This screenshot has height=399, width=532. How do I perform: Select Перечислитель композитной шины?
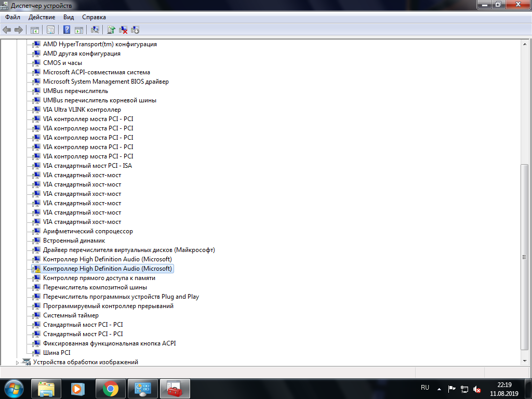click(x=95, y=287)
